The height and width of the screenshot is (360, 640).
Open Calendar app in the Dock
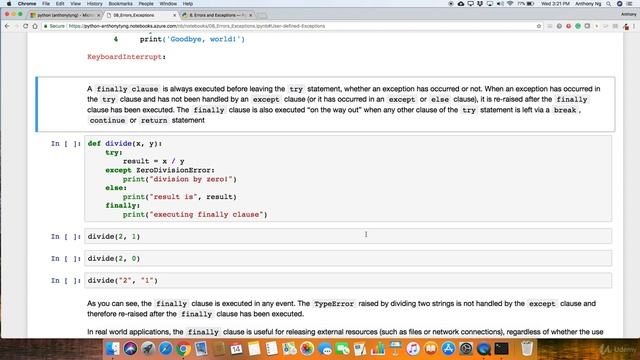(x=236, y=349)
